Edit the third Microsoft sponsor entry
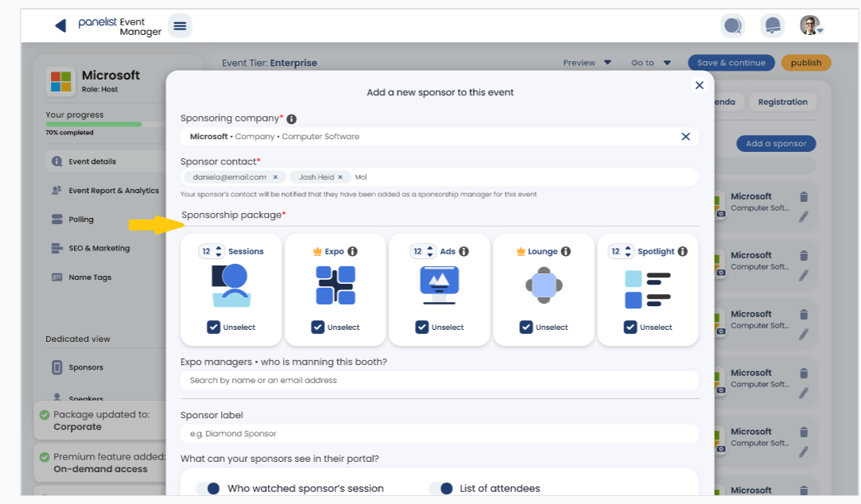Viewport: 861px width, 504px height. 803,335
